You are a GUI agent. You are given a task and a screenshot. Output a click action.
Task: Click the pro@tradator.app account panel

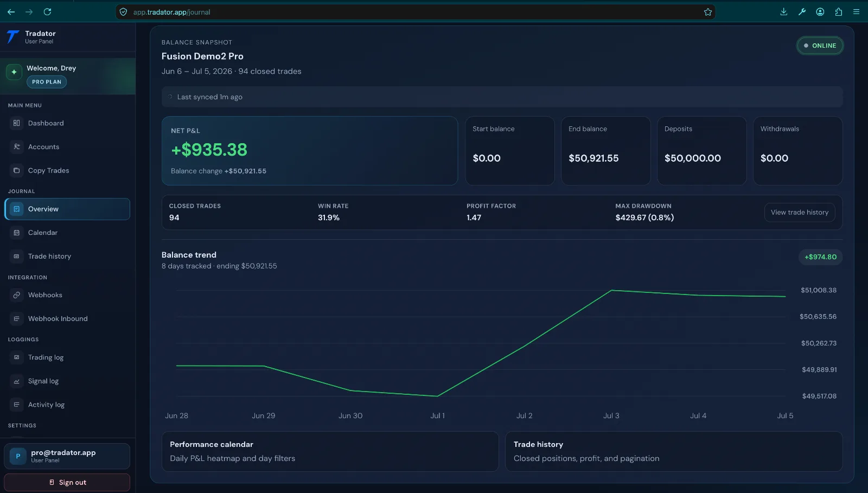(67, 456)
